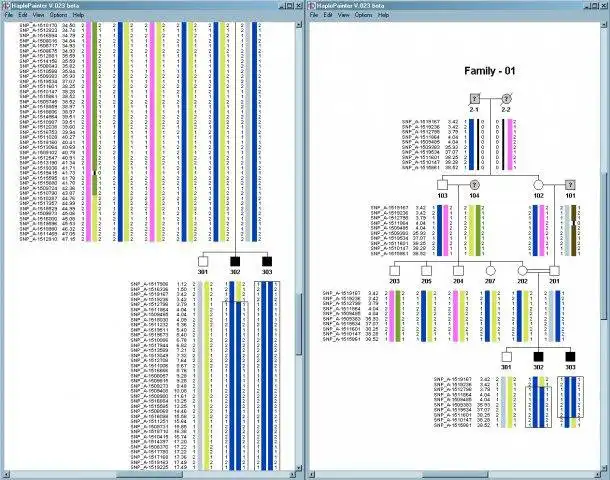Click gray square symbol for individual 101
610x480 pixels.
point(570,184)
